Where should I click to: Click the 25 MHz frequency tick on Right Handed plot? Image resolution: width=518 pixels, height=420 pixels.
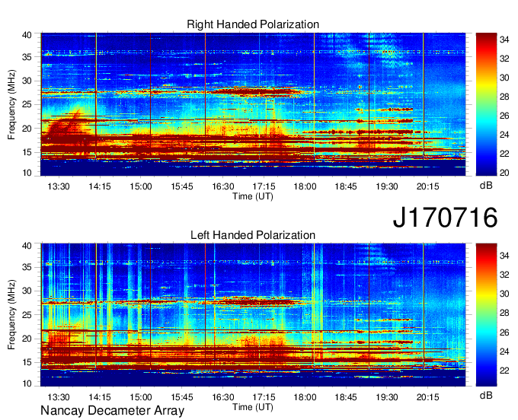click(x=27, y=104)
